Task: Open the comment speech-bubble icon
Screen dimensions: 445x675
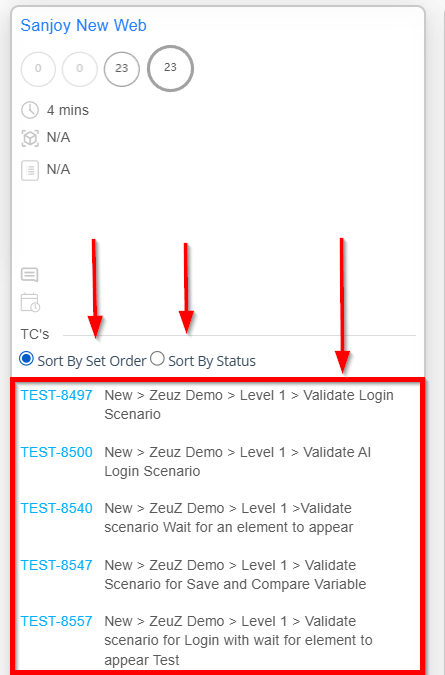Action: 30,275
